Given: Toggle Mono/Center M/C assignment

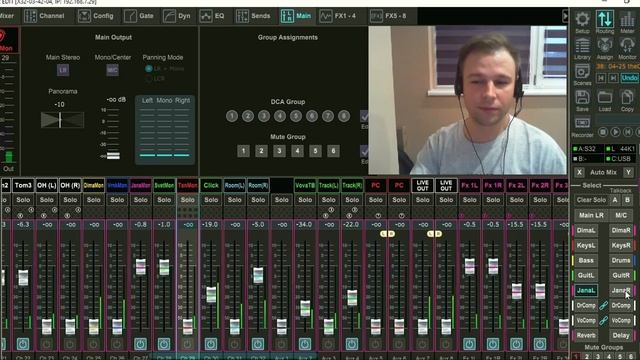Looking at the screenshot, I should click(x=113, y=70).
